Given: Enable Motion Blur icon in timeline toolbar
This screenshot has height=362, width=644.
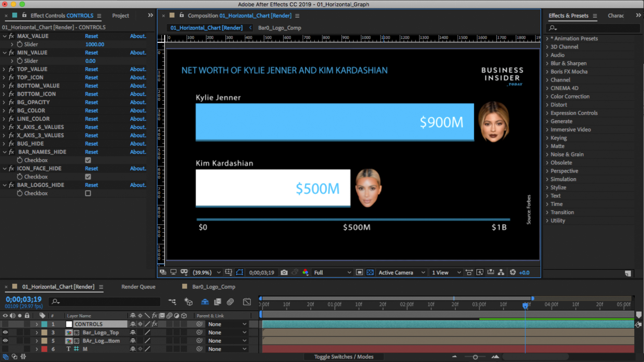Looking at the screenshot, I should pyautogui.click(x=230, y=302).
